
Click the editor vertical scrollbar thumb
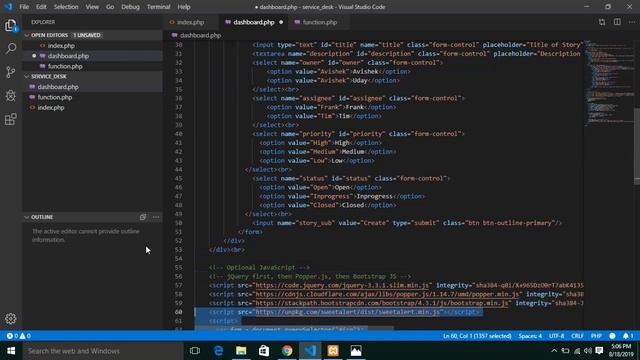pos(637,147)
